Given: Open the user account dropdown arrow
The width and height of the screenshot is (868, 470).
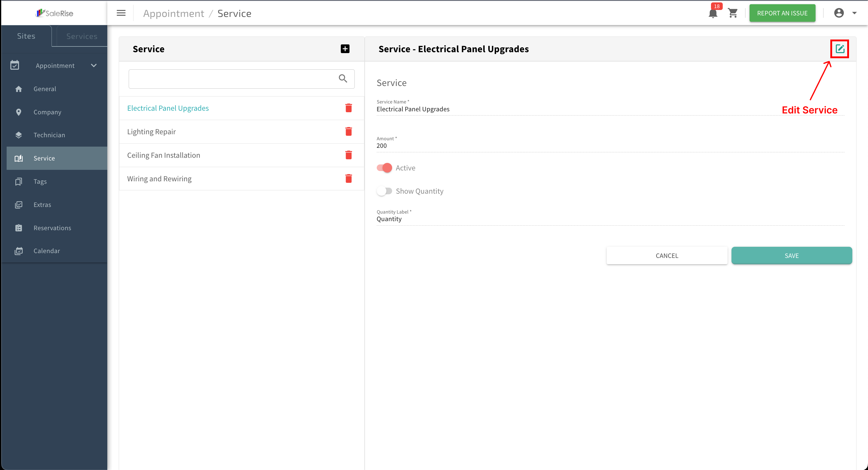Looking at the screenshot, I should tap(854, 13).
